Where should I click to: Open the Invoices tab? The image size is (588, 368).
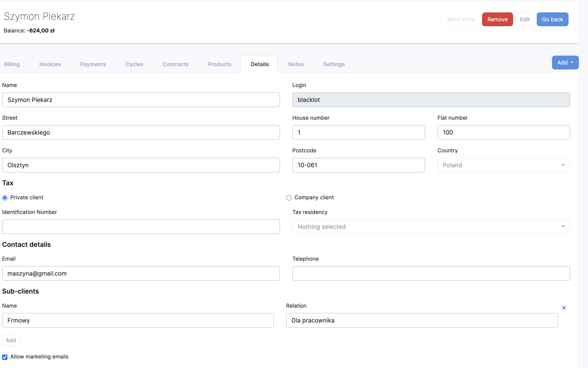[x=50, y=64]
